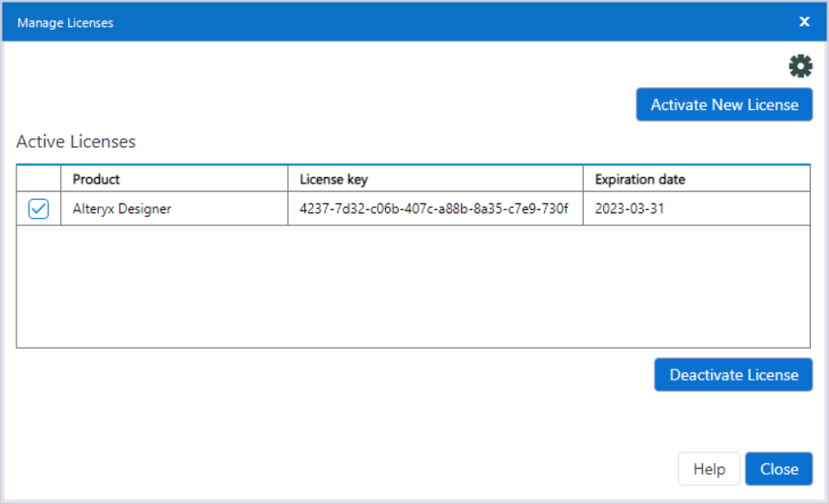Screen dimensions: 829x504
Task: Click the Manage Licenses title text
Action: (65, 23)
